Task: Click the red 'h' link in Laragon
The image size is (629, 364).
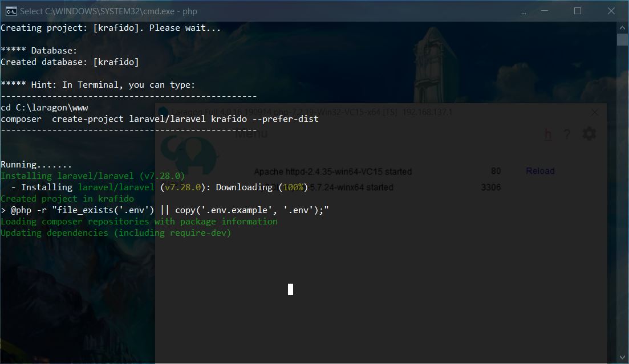Action: point(547,134)
